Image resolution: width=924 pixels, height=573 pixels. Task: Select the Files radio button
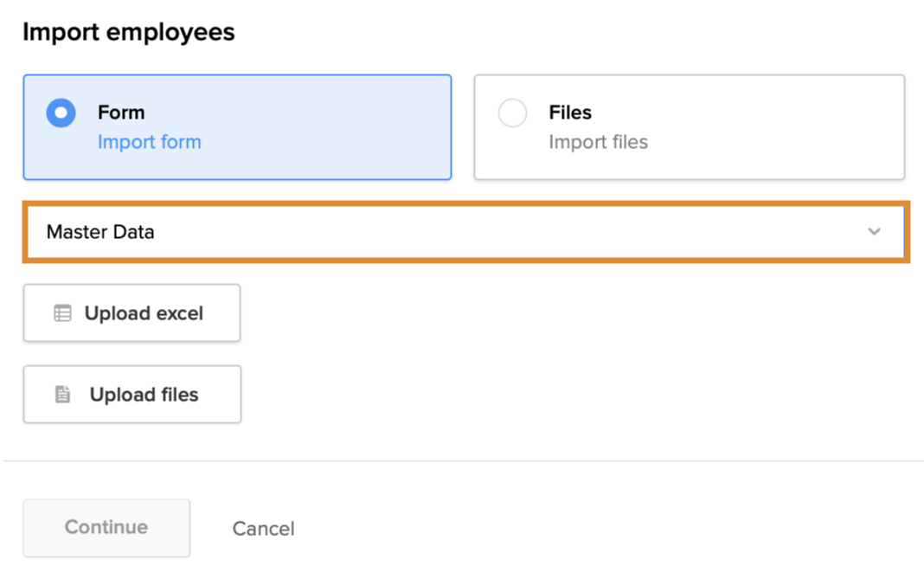pos(512,113)
